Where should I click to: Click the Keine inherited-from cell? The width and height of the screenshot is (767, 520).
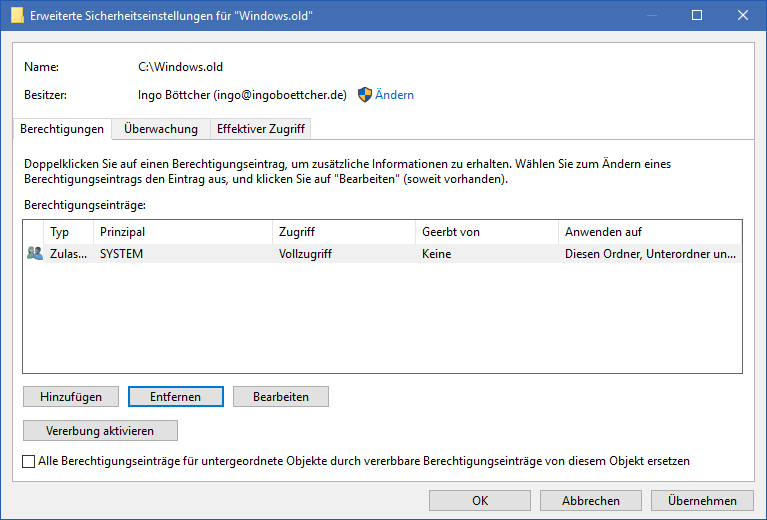436,254
